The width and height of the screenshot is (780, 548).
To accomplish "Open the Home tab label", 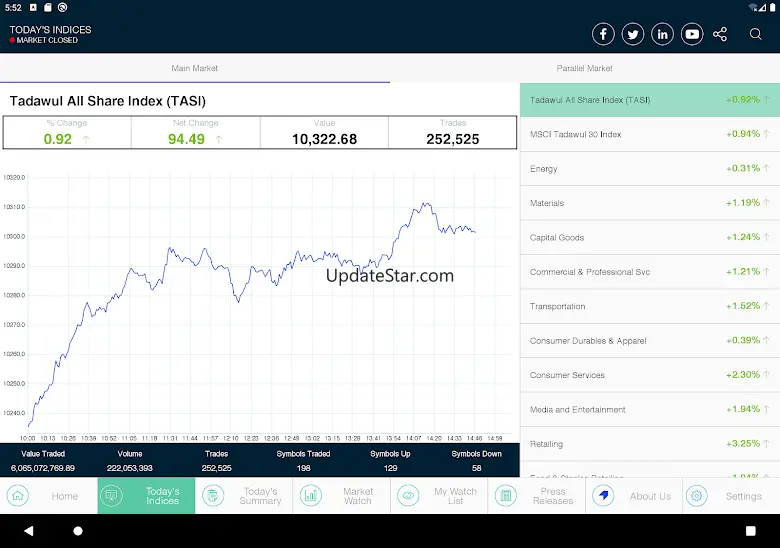I will click(x=65, y=496).
